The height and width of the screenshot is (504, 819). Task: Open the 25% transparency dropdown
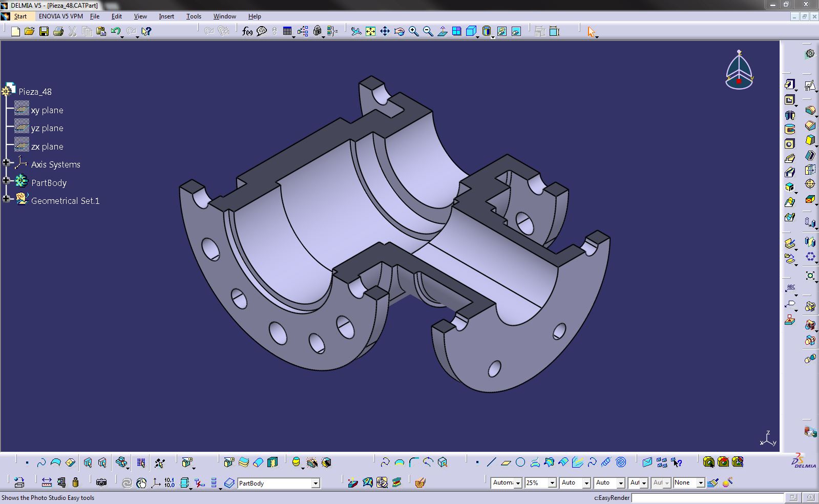tap(552, 482)
